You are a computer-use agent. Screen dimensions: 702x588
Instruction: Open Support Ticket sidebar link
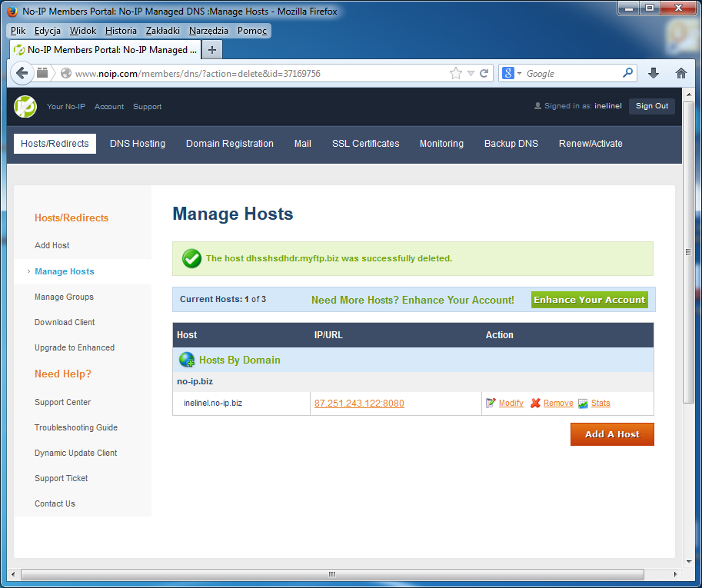[62, 478]
